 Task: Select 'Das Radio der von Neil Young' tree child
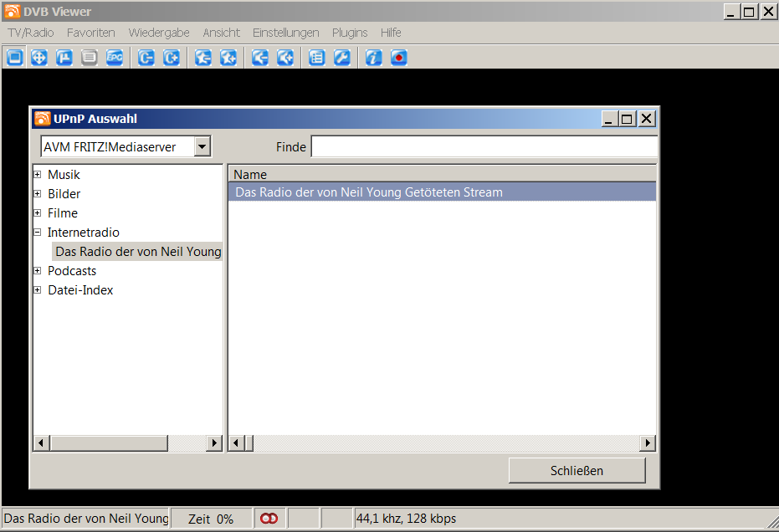coord(137,252)
